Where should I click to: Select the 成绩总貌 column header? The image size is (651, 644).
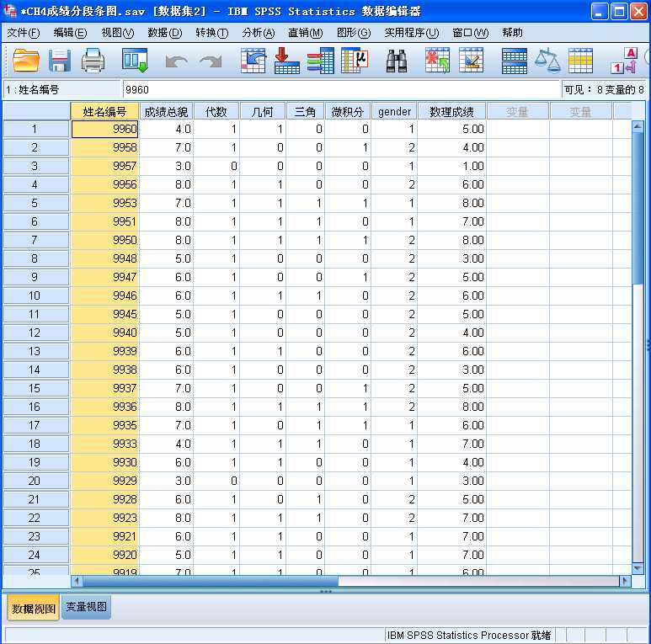coord(166,112)
